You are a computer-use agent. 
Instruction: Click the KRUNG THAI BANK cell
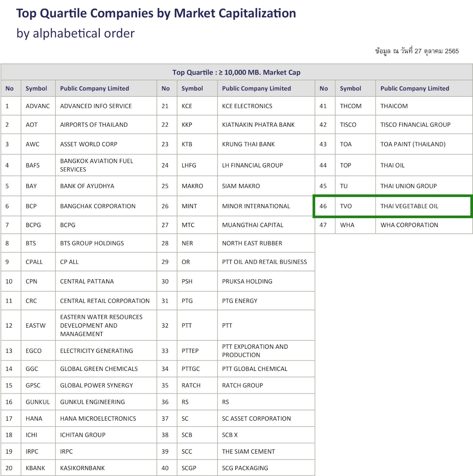[x=248, y=144]
